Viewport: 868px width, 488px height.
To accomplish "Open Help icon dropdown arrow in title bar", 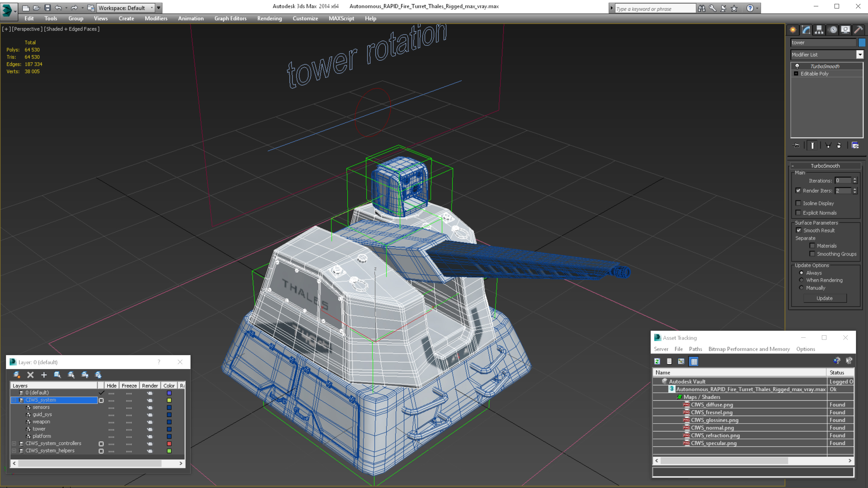I will click(757, 8).
